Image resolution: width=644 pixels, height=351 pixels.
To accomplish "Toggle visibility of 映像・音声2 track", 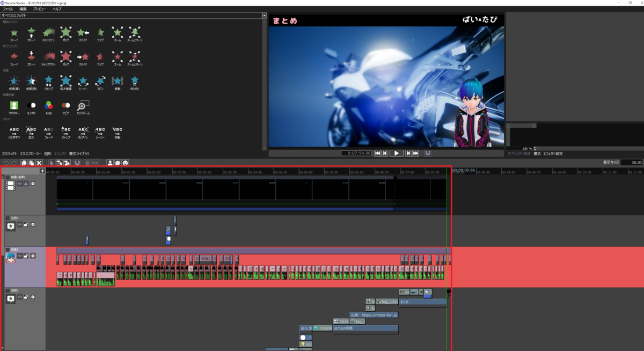I will click(20, 184).
